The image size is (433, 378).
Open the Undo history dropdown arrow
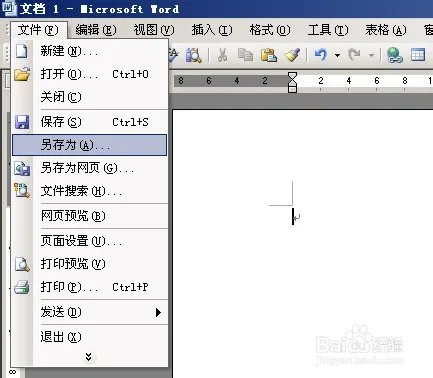pos(338,55)
